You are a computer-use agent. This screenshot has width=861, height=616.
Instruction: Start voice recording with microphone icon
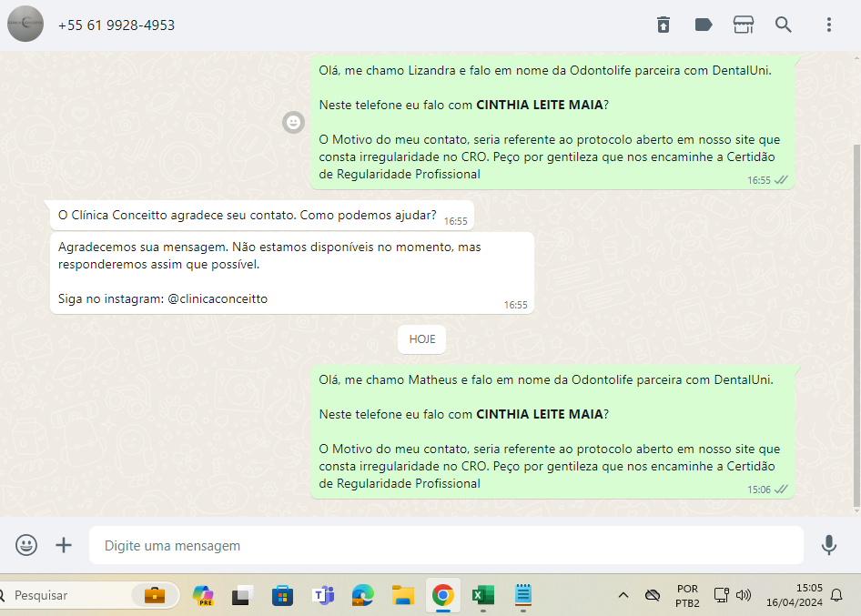click(x=828, y=545)
